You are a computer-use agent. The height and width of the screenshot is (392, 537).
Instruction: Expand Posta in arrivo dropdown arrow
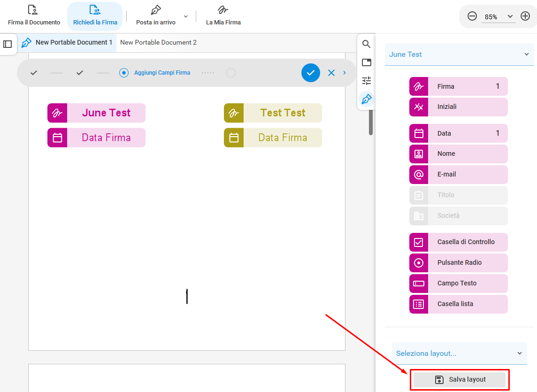pyautogui.click(x=185, y=16)
